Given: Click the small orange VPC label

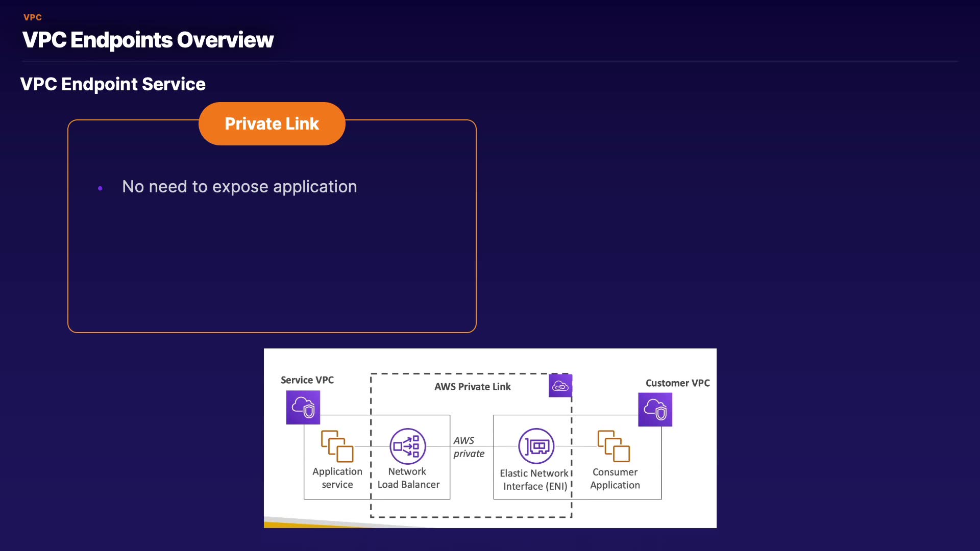Looking at the screenshot, I should click(33, 17).
